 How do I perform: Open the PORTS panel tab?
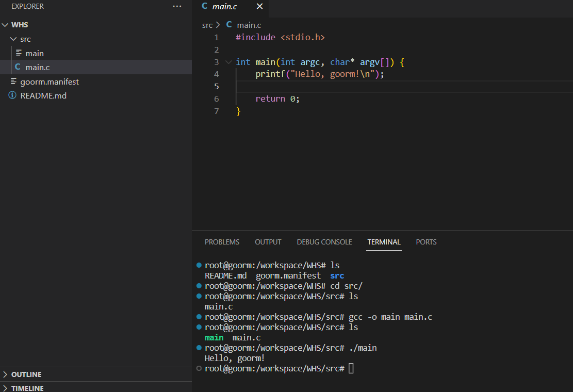click(426, 242)
